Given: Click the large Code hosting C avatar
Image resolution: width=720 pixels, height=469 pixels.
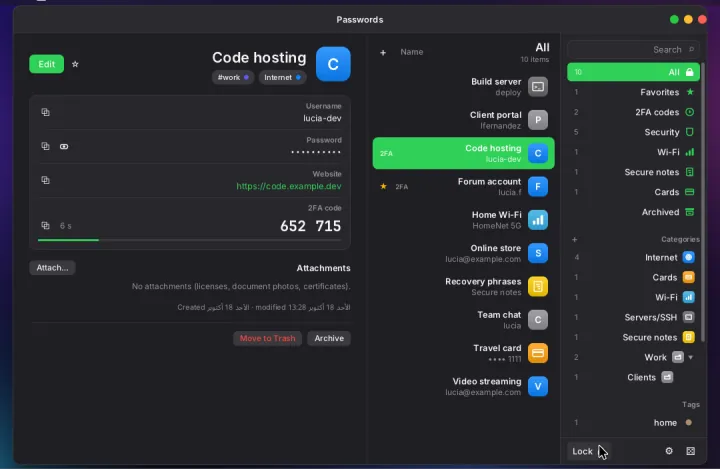Looking at the screenshot, I should [333, 64].
